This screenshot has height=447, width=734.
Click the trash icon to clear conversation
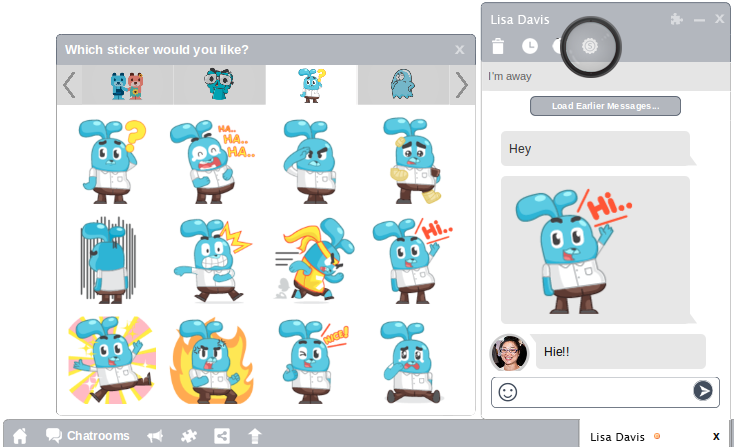(498, 46)
